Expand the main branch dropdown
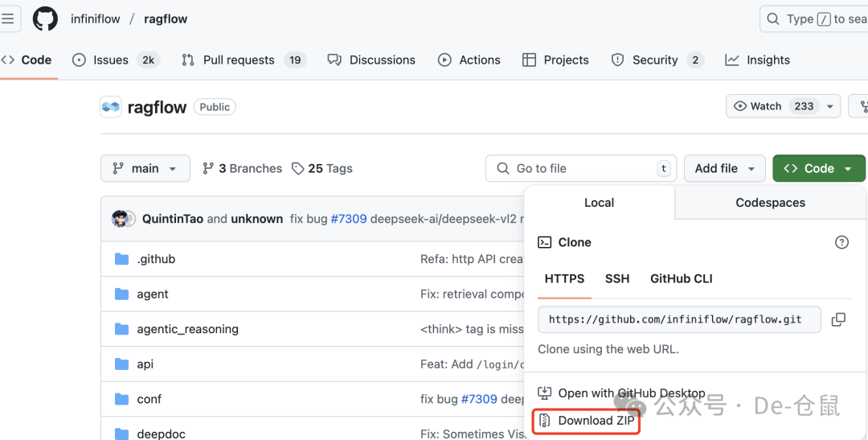 click(145, 168)
